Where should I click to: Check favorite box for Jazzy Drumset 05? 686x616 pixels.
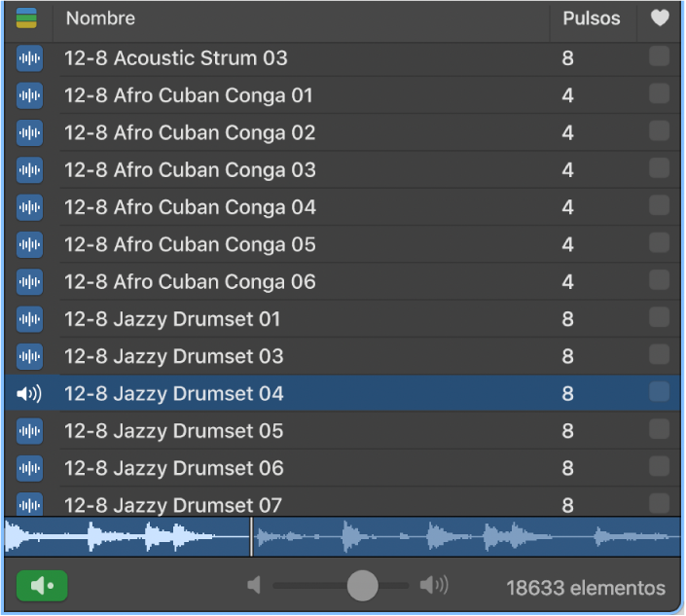pyautogui.click(x=659, y=430)
